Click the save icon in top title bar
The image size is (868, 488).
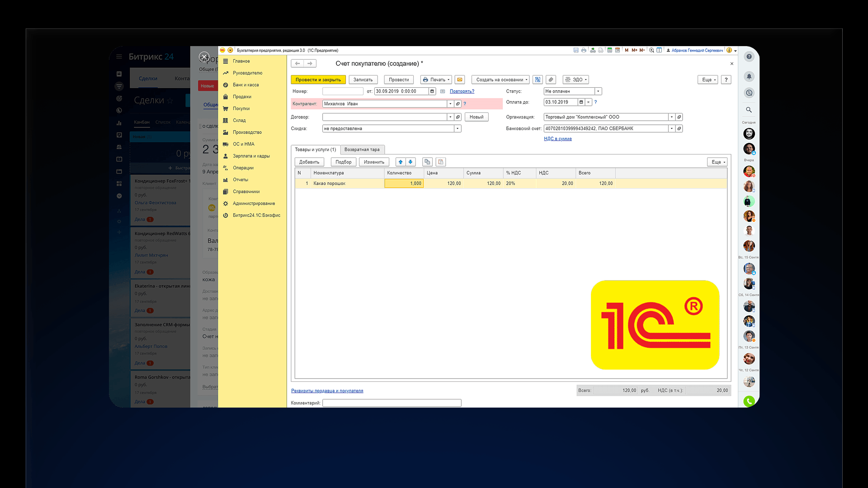click(576, 50)
